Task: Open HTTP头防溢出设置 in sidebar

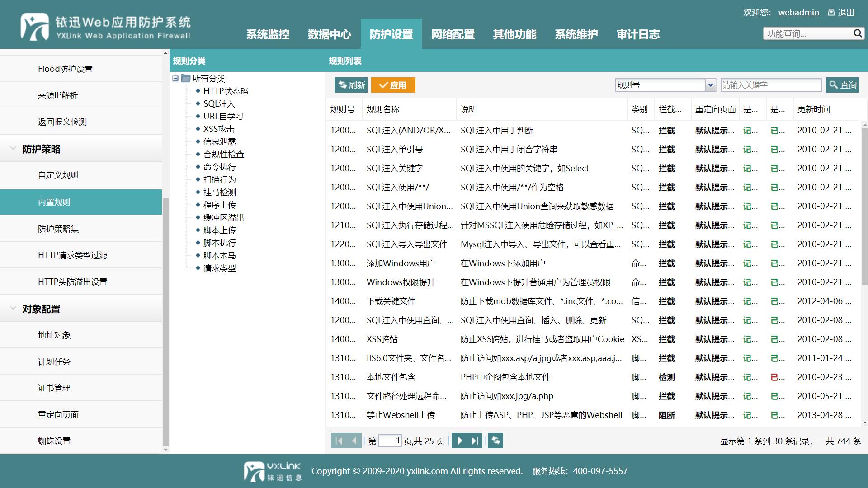Action: (81, 282)
